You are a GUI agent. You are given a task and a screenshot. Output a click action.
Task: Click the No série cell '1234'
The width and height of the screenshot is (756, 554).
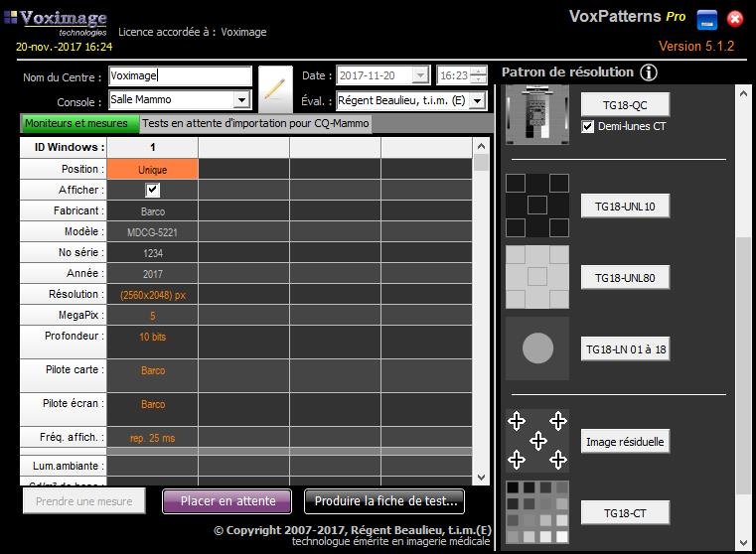pos(152,253)
